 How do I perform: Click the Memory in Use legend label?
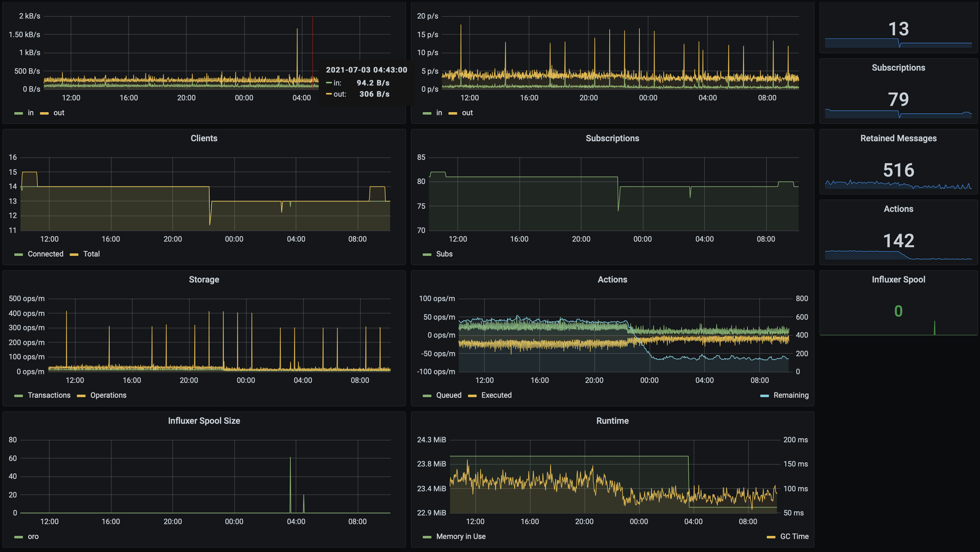[461, 537]
